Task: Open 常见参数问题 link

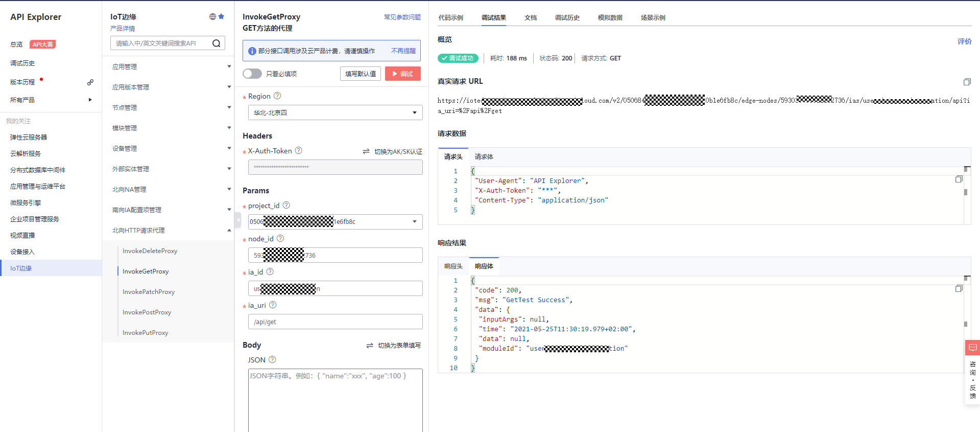Action: [x=402, y=17]
